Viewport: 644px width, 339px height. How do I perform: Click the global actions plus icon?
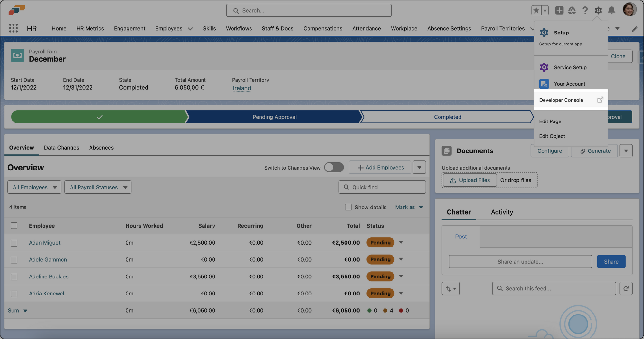559,10
